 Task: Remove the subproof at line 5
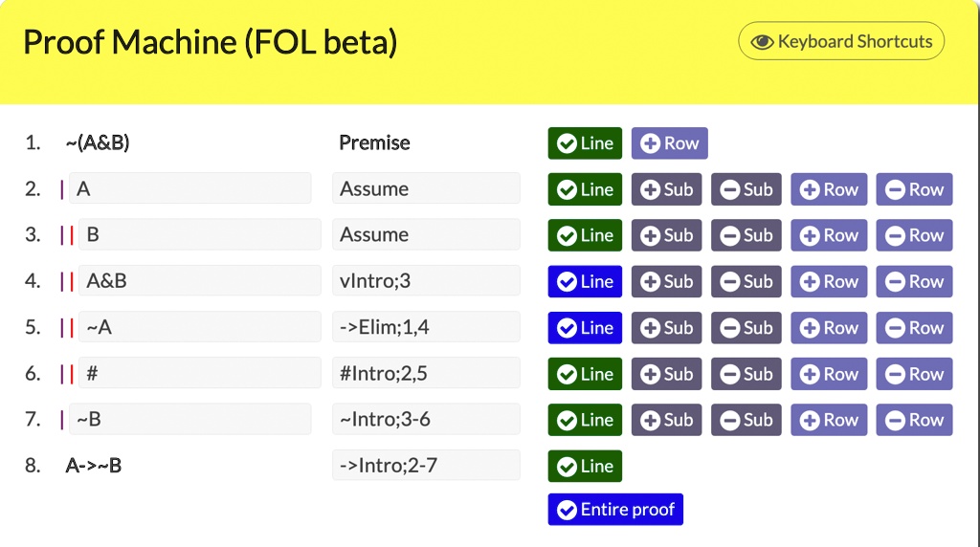[746, 327]
